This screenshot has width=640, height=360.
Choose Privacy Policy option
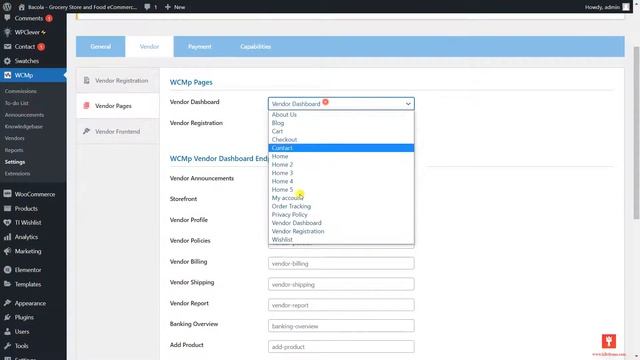(x=341, y=215)
